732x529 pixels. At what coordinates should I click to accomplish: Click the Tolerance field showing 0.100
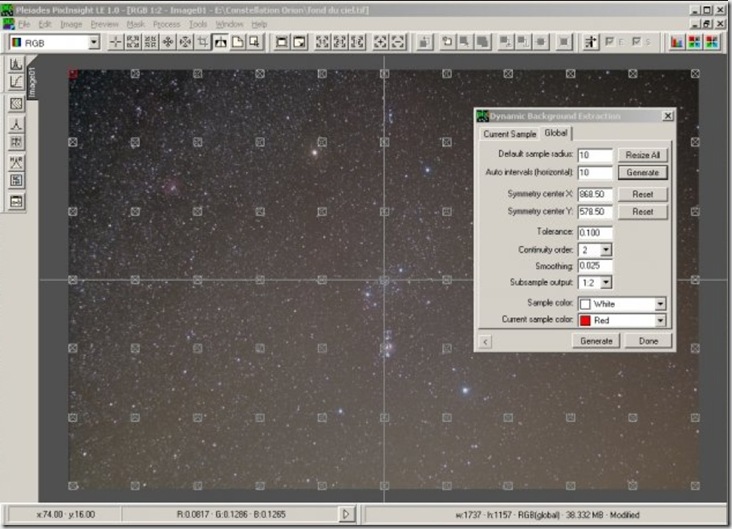tap(595, 233)
